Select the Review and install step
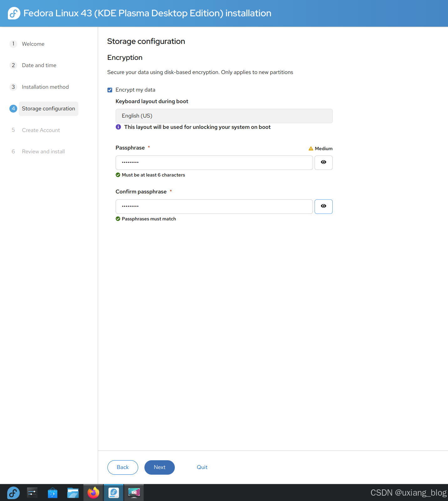Screen dimensions: 448x501 (44, 151)
